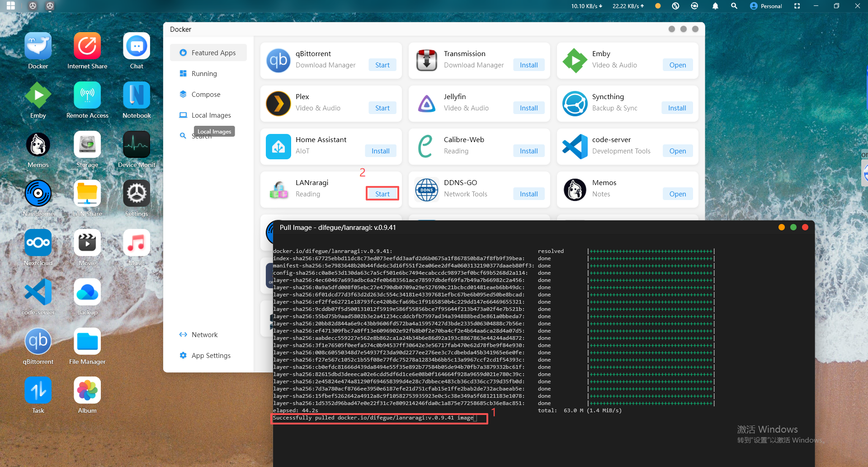Open the Personal account menu
Image resolution: width=868 pixels, height=467 pixels.
click(x=766, y=6)
